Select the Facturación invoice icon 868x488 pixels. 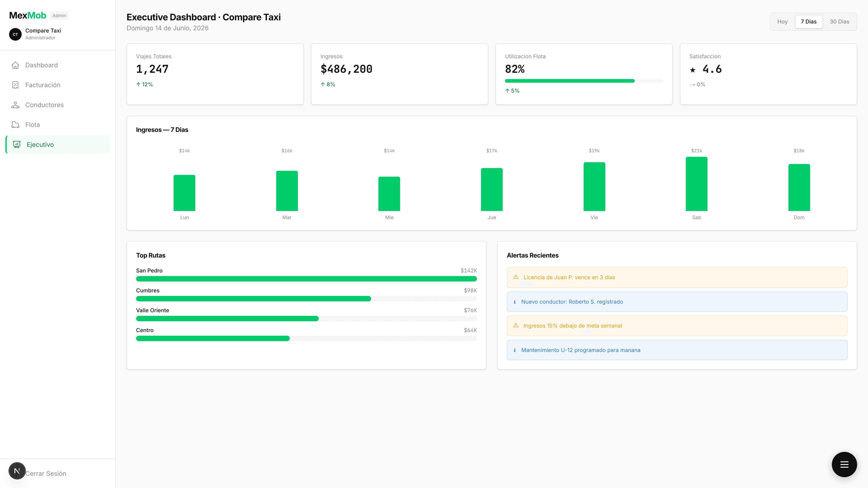point(16,84)
